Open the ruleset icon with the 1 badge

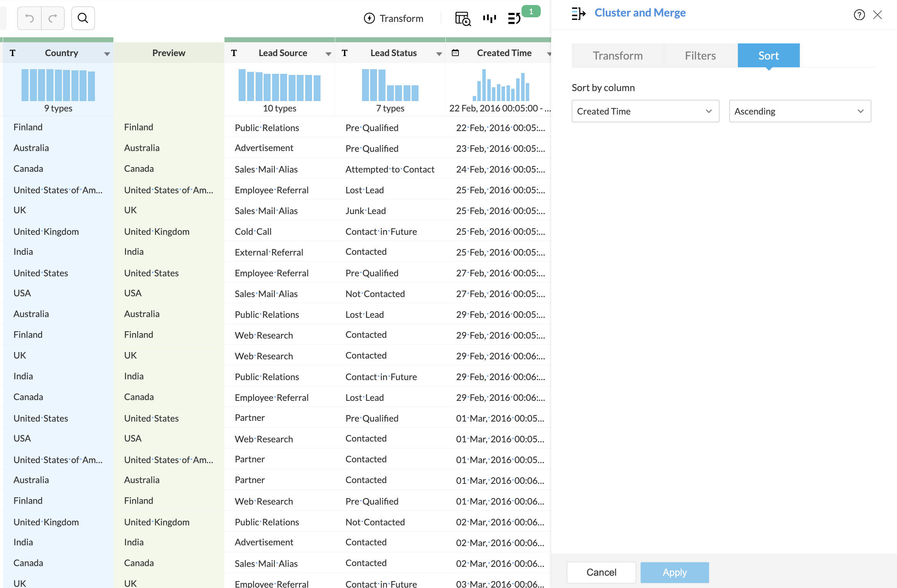(x=515, y=18)
